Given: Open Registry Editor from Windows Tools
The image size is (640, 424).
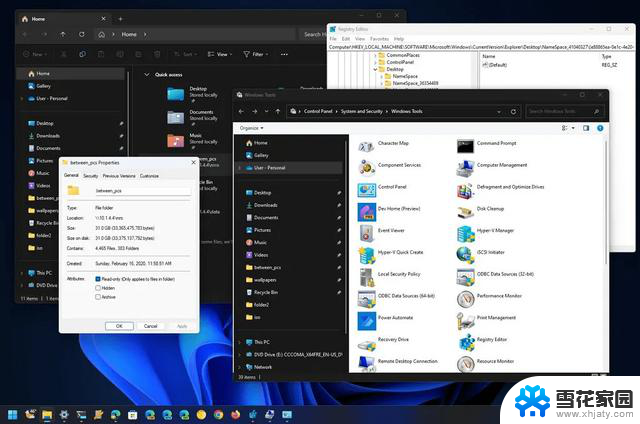Looking at the screenshot, I should coord(482,342).
